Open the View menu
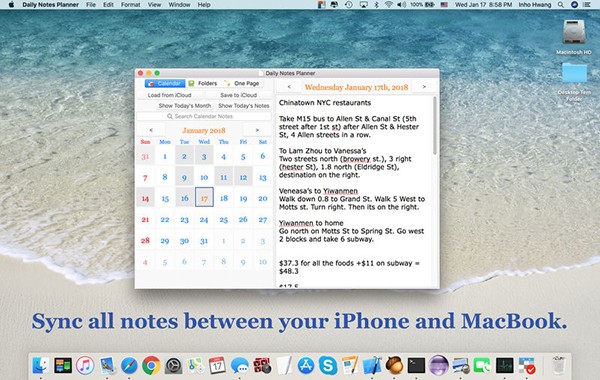600x380 pixels. pos(154,5)
